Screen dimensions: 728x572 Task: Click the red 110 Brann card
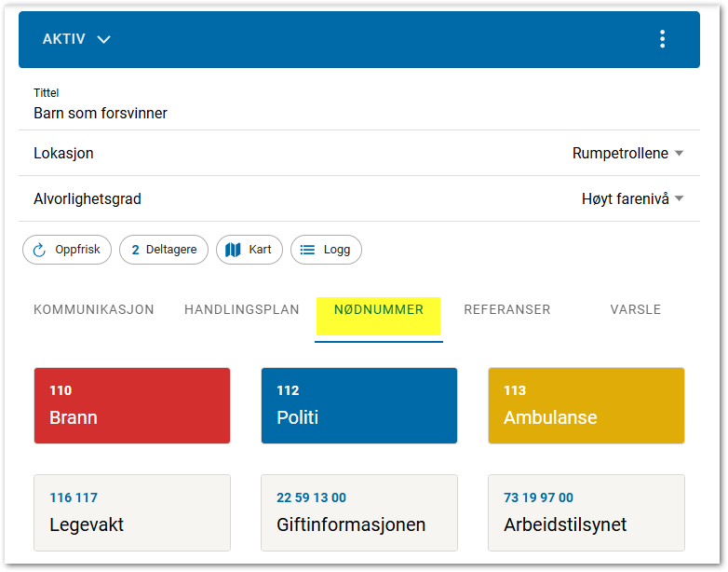(x=132, y=405)
